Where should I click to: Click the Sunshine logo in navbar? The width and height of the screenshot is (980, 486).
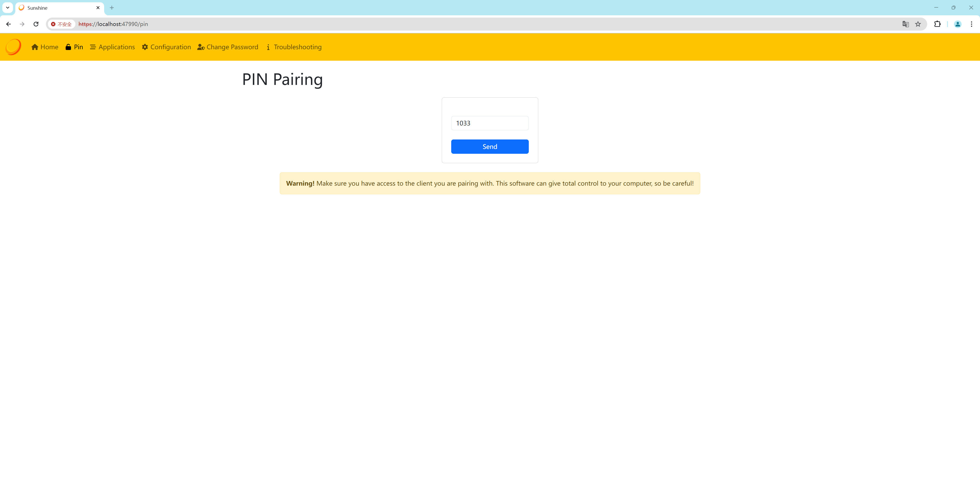click(x=13, y=47)
